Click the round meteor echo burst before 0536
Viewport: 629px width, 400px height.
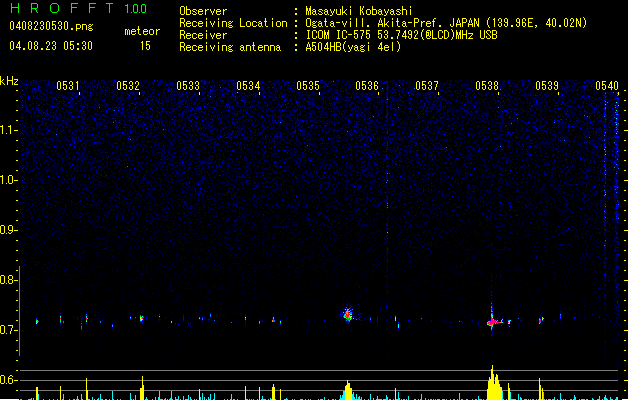tap(348, 314)
